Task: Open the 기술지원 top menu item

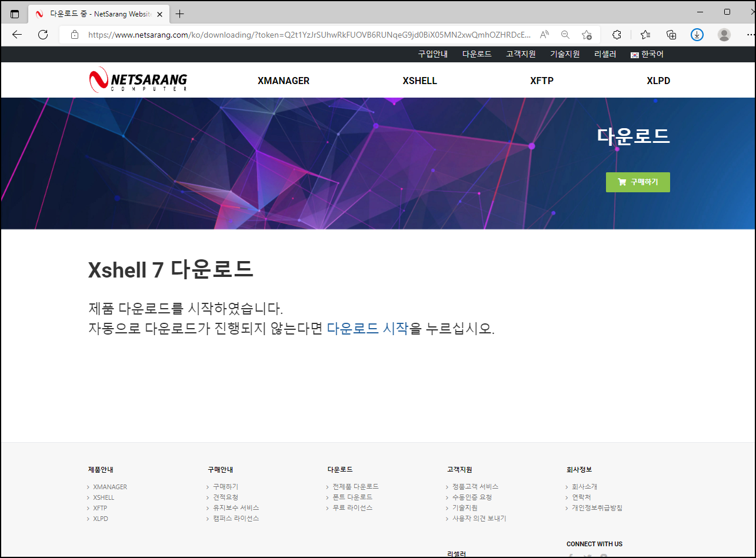Action: pyautogui.click(x=565, y=54)
